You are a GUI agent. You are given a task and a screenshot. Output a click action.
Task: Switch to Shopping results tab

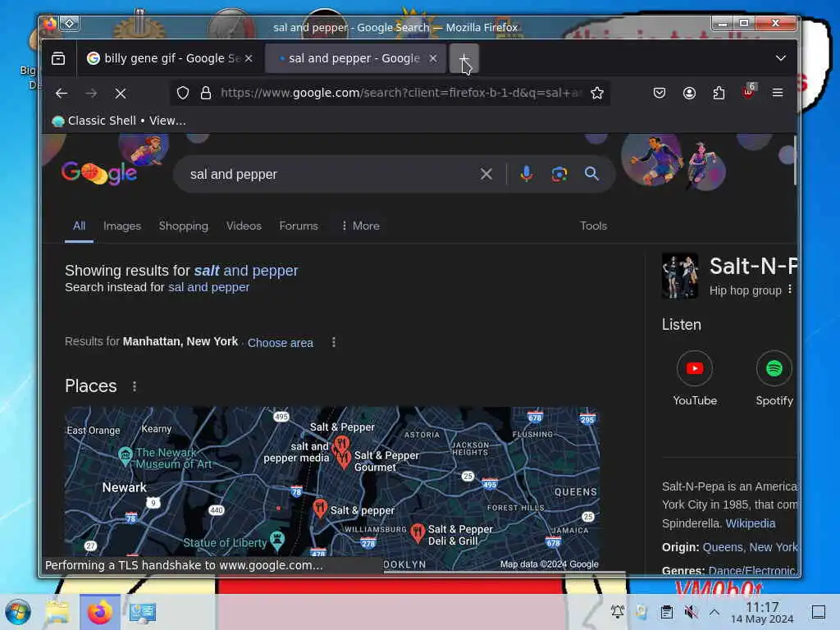pos(183,226)
